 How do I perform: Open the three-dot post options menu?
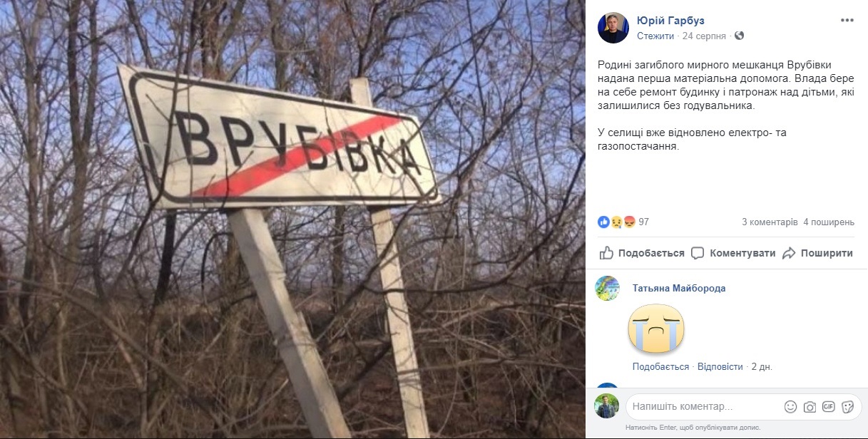847,20
